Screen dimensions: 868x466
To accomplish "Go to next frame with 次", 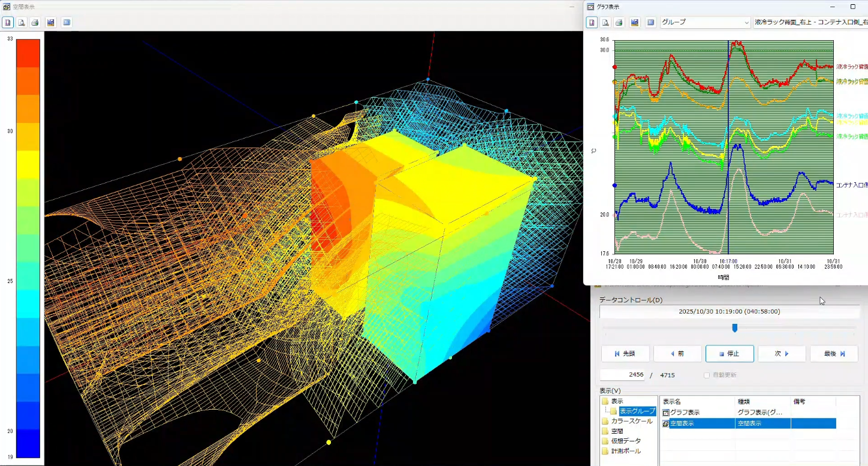I will point(781,354).
